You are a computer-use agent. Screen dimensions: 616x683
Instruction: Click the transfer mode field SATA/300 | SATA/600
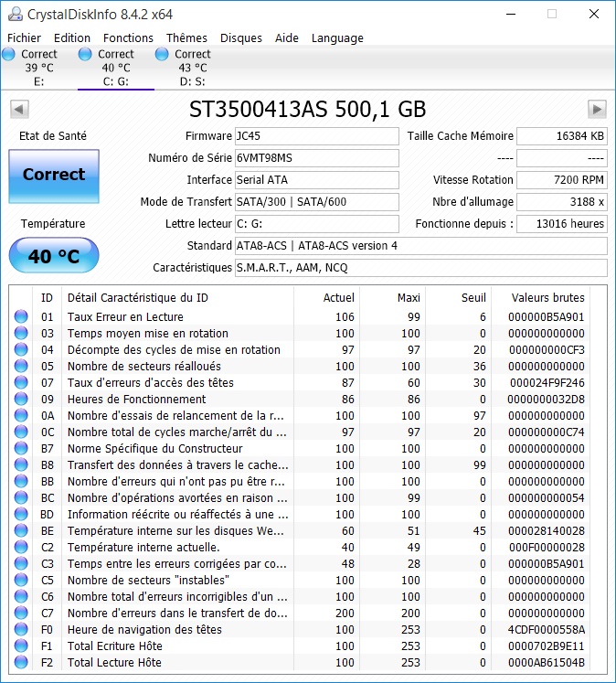(x=317, y=202)
